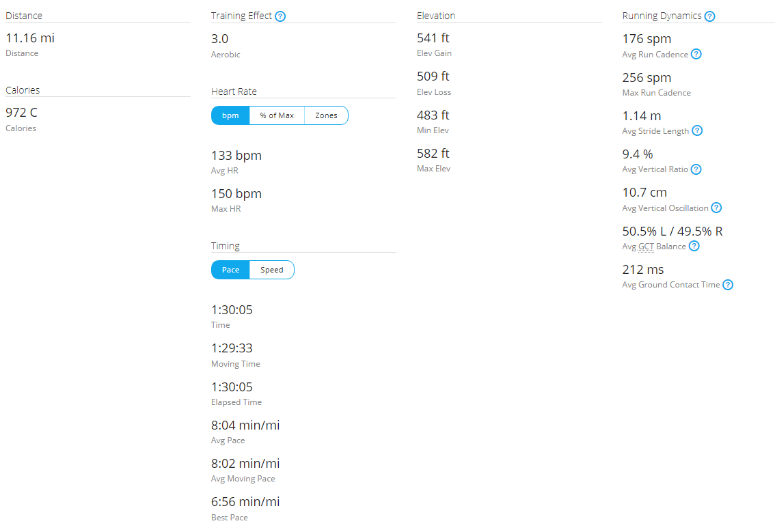Select the 972 C calories value
Image resolution: width=775 pixels, height=532 pixels.
[x=21, y=113]
